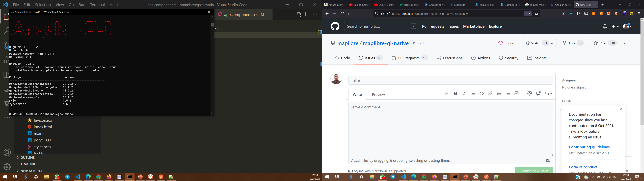Open the Star options caret dropdown
The width and height of the screenshot is (644, 181).
pos(624,43)
